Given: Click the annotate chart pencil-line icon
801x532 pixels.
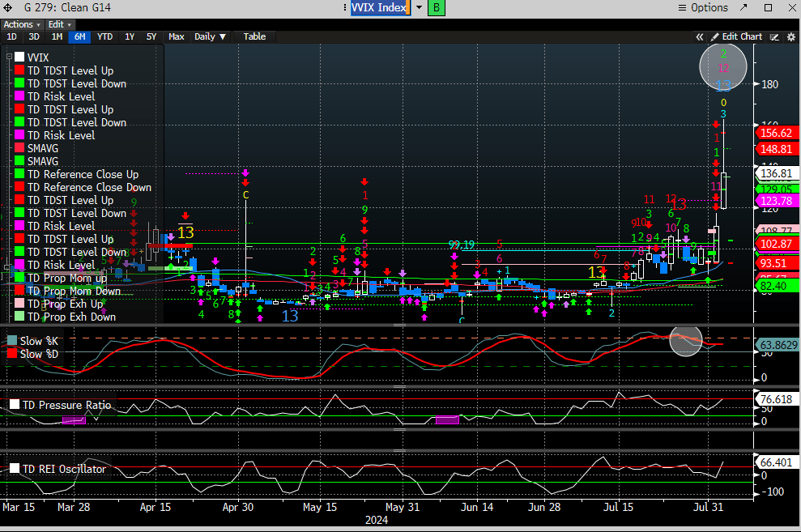Looking at the screenshot, I should point(774,36).
